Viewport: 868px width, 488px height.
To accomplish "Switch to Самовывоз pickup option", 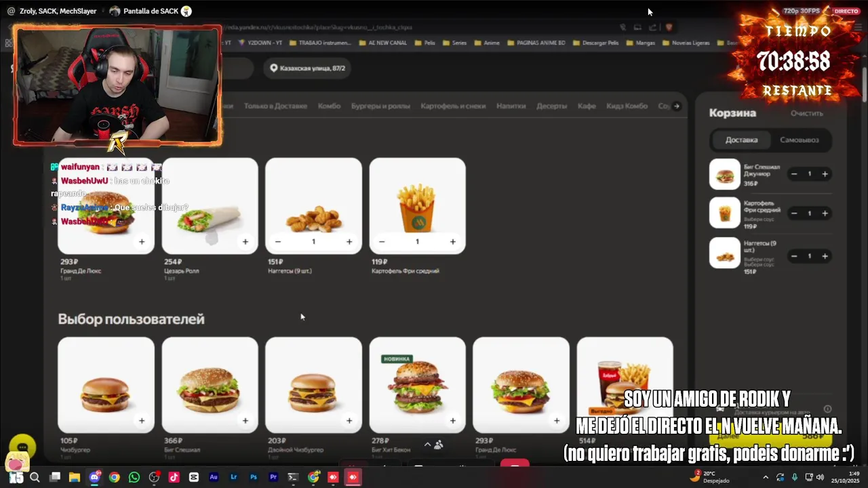I will tap(800, 140).
